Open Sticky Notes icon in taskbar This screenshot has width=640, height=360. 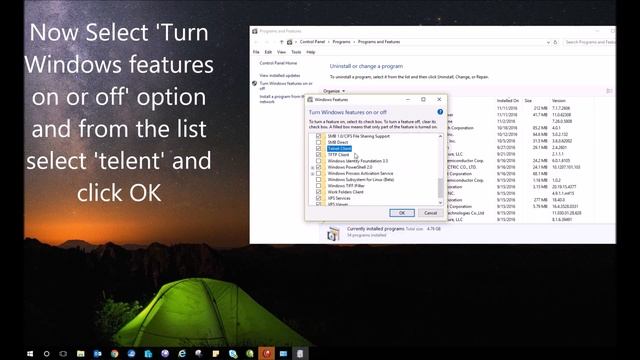216,353
